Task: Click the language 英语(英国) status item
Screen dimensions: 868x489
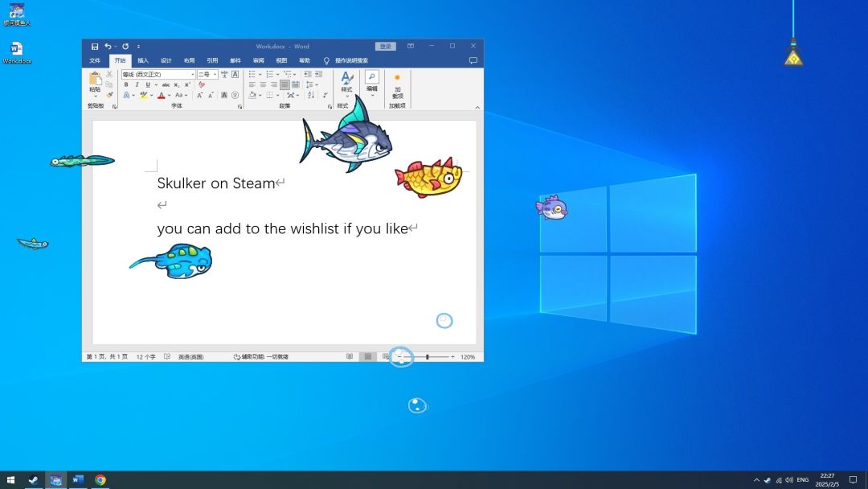Action: [x=191, y=356]
